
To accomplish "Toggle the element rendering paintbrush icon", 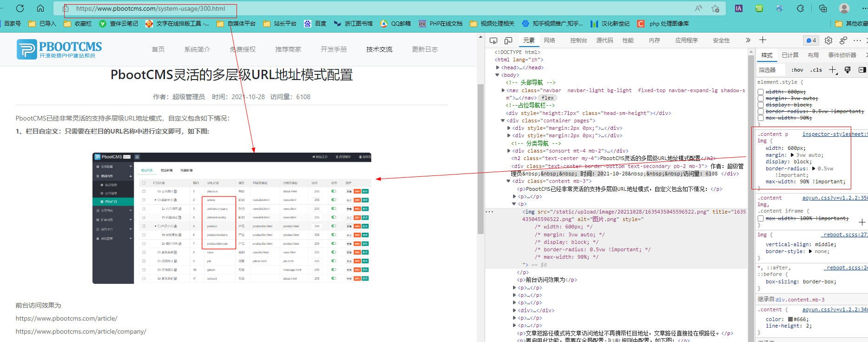I will (x=848, y=70).
